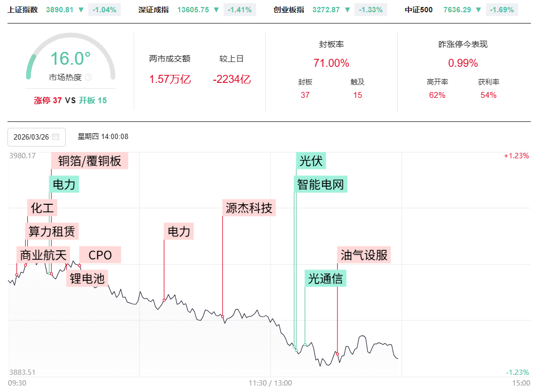Click the down triangle next to 创业板指

pos(348,10)
